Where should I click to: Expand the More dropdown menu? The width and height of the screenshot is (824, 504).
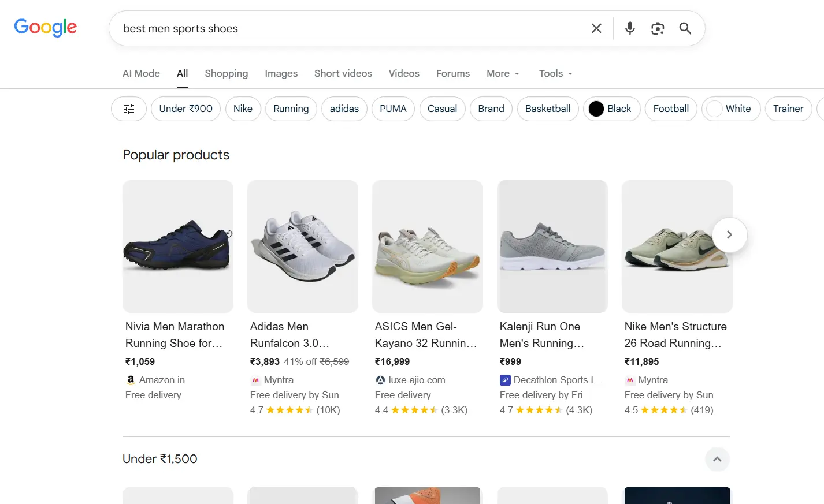[x=503, y=73]
